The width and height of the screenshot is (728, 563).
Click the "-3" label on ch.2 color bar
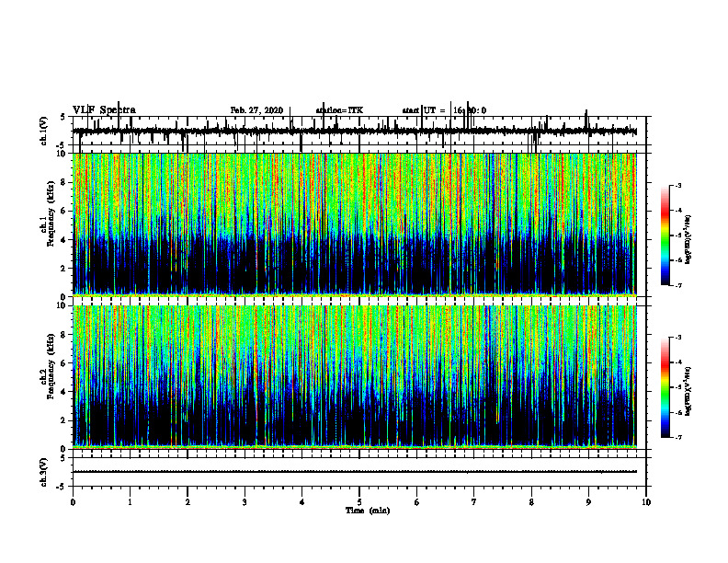[x=678, y=338]
